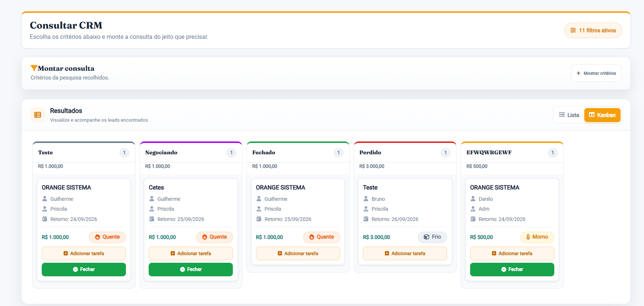Click the count badge on the Fechado header
The width and height of the screenshot is (644, 306).
(339, 153)
